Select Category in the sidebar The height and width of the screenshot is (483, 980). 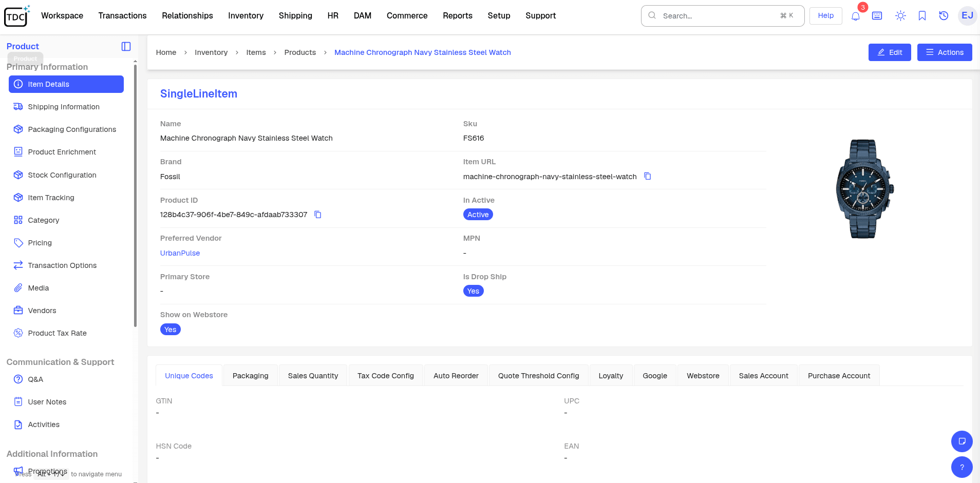[66, 220]
